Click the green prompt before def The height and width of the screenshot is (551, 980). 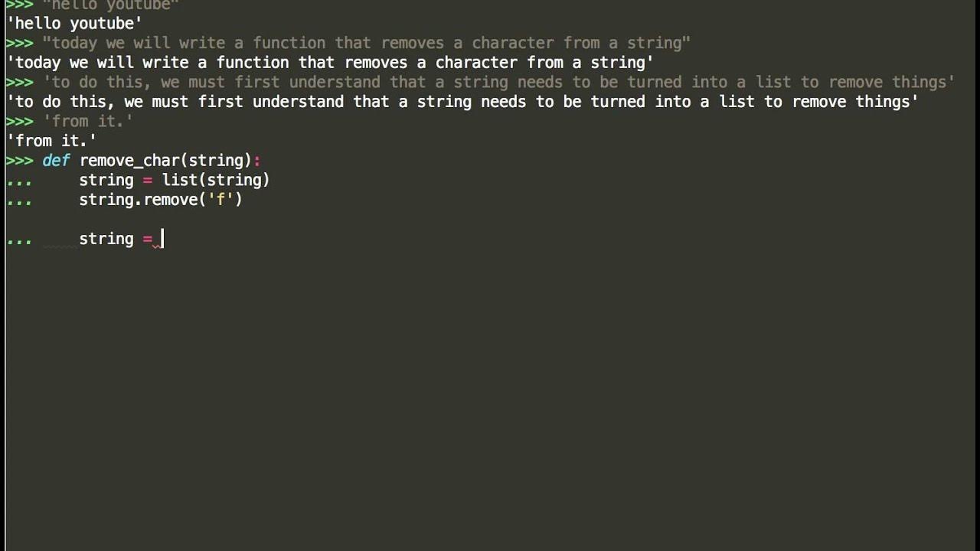tap(19, 161)
